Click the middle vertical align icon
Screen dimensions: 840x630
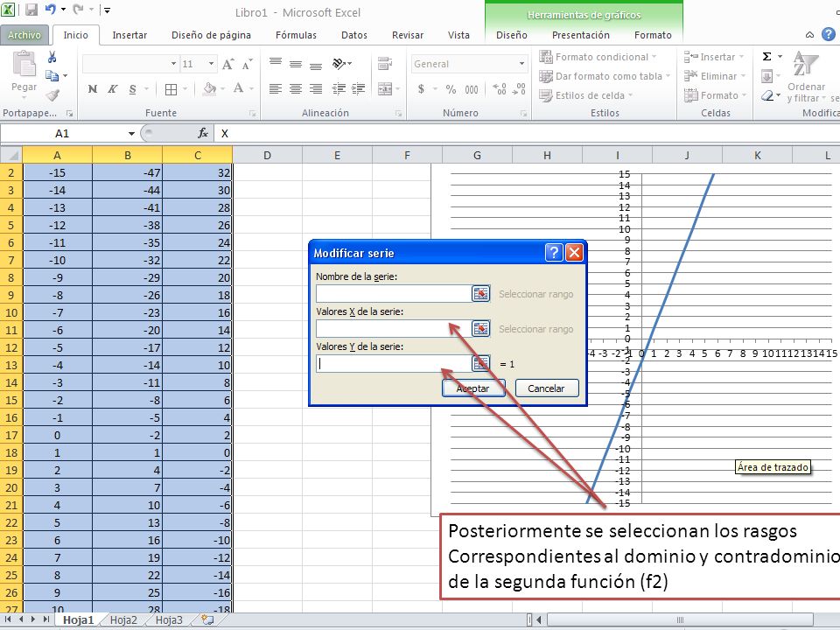[295, 64]
